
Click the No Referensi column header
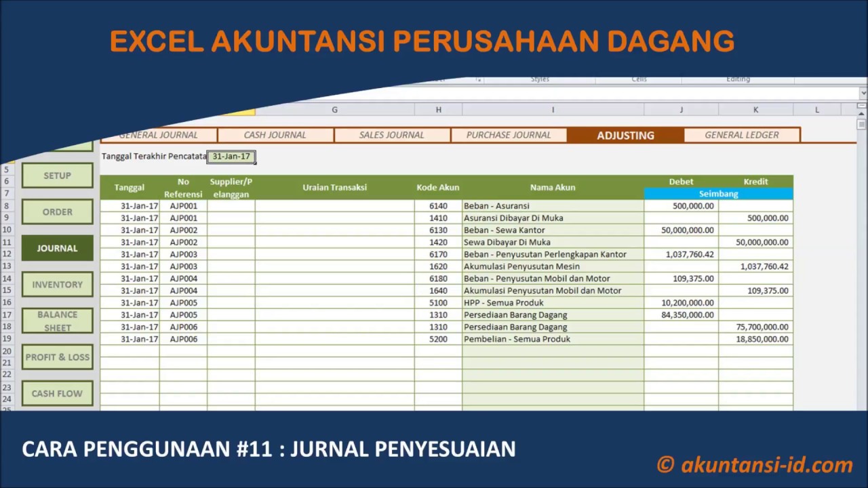click(x=183, y=188)
